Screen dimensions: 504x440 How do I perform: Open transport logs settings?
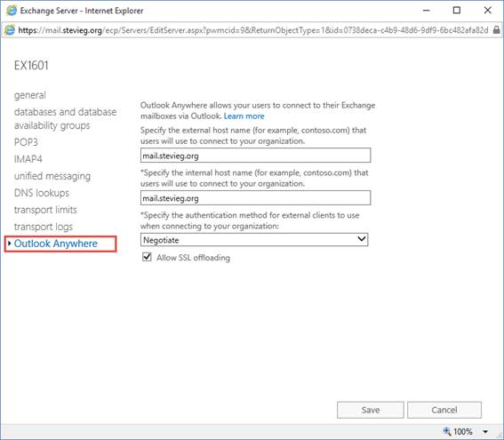click(44, 227)
